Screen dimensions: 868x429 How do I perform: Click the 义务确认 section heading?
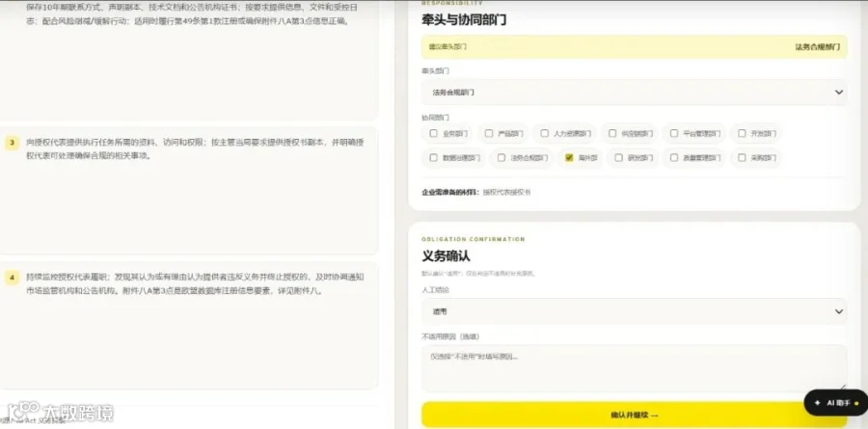coord(447,256)
